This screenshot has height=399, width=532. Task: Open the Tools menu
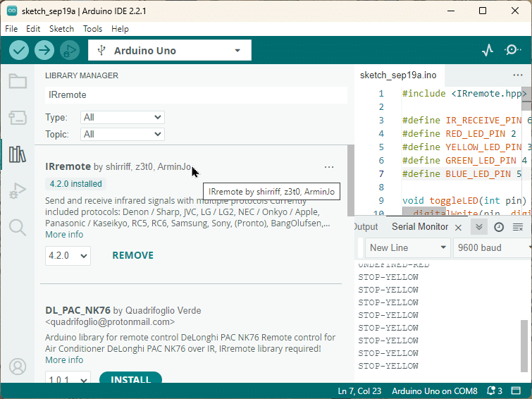click(92, 29)
